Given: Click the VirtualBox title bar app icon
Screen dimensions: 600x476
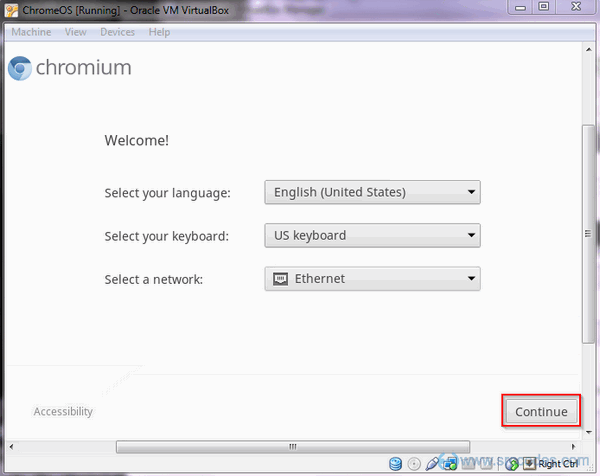Looking at the screenshot, I should pos(11,10).
